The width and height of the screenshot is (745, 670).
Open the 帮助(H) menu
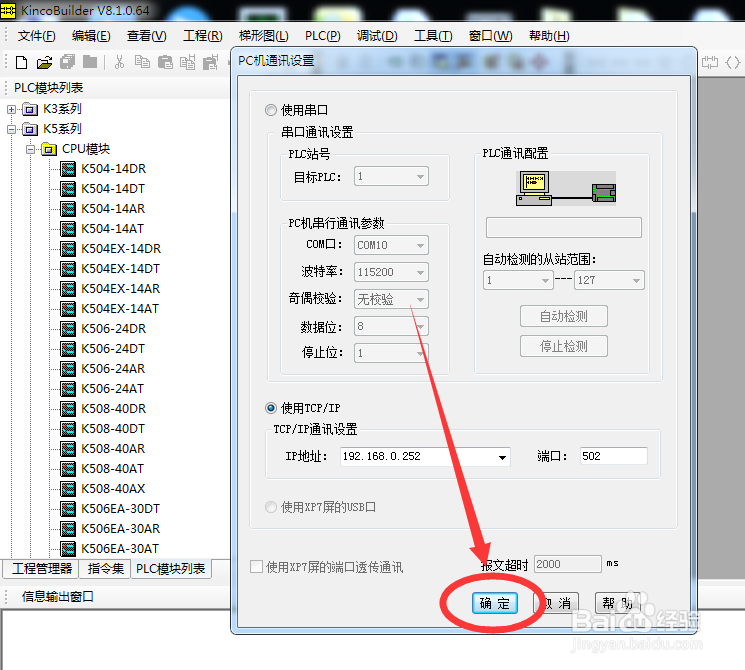tap(549, 36)
